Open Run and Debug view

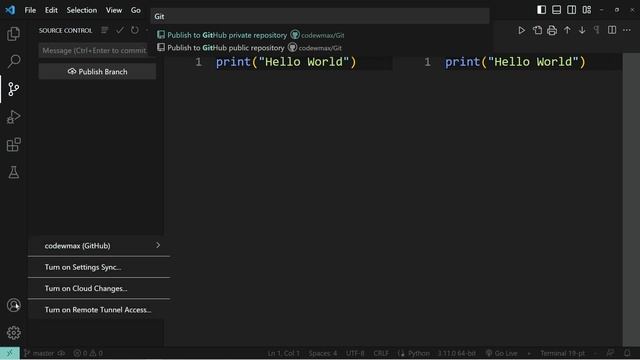coord(13,117)
